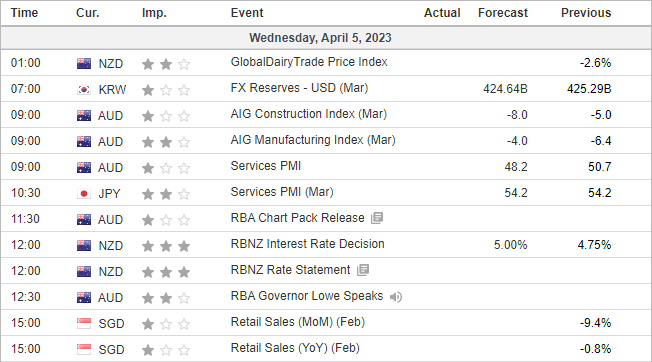Click the Australia flag in RBA Governor Lowe row
The height and width of the screenshot is (362, 652).
(x=84, y=298)
